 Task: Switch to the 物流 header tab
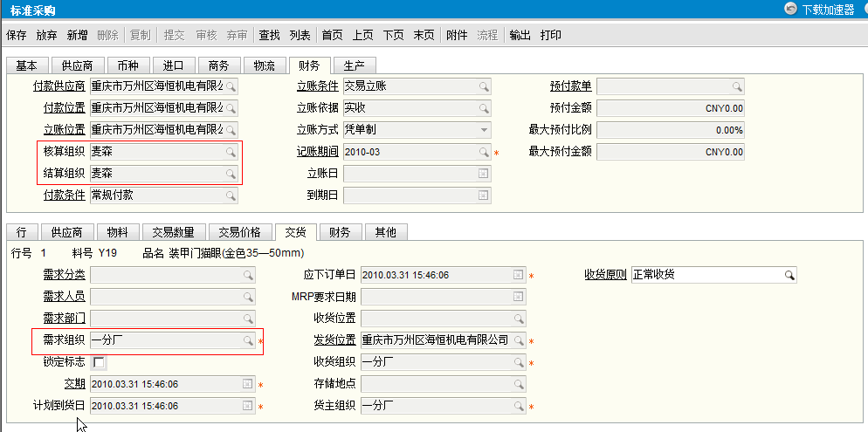pos(264,65)
